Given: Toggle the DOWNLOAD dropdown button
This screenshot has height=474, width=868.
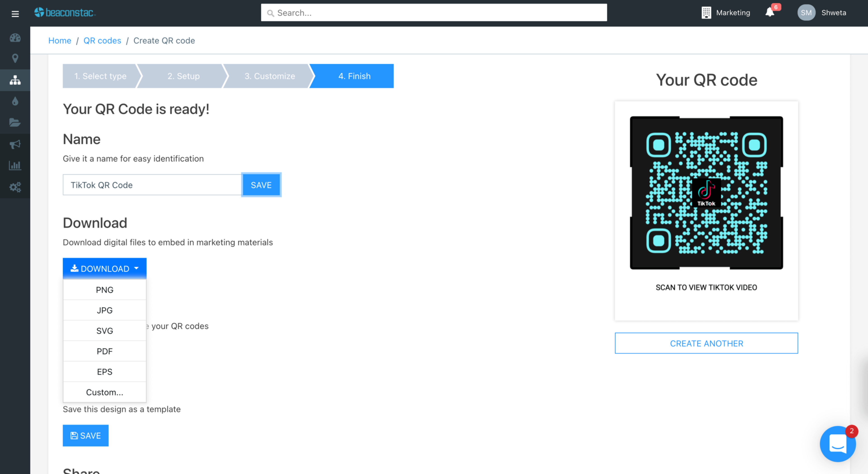Looking at the screenshot, I should point(104,268).
